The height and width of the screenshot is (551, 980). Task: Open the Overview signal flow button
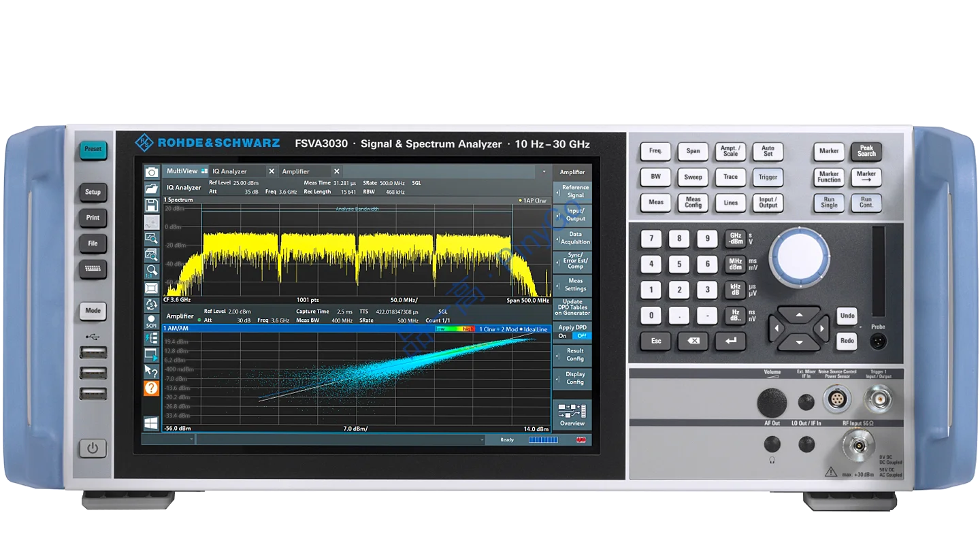[x=572, y=415]
